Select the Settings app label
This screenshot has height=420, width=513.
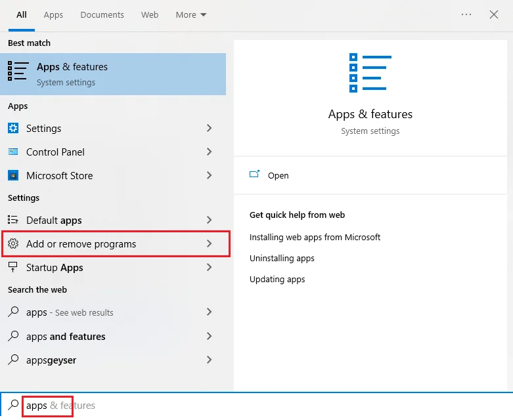43,129
